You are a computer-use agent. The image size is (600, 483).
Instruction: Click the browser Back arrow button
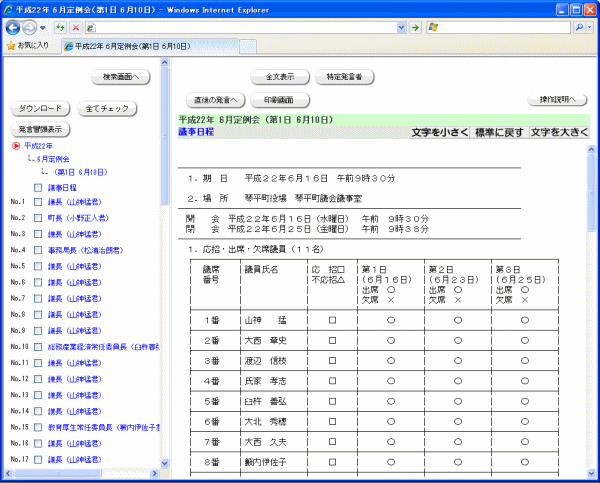[x=13, y=28]
